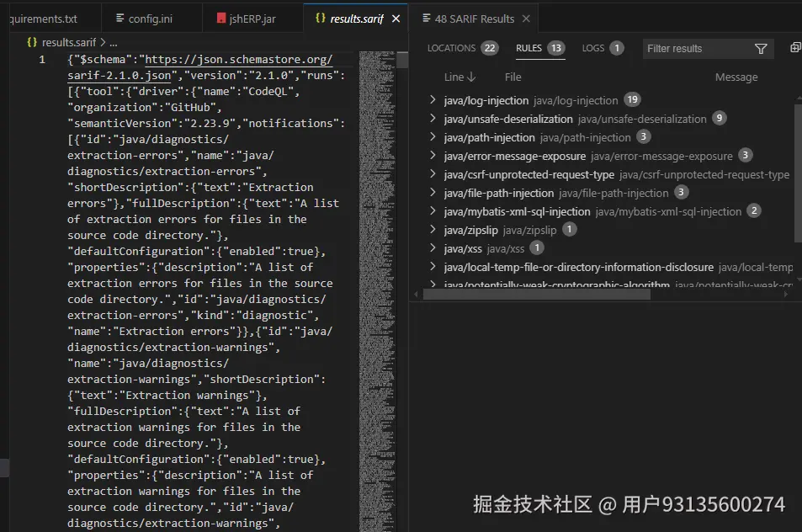The width and height of the screenshot is (802, 532).
Task: Switch to the LOCATIONS view
Action: point(462,48)
